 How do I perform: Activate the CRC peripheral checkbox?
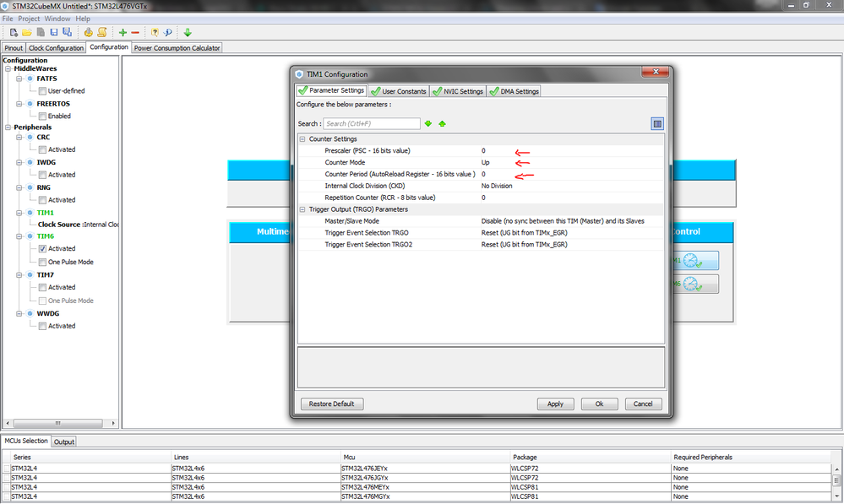[42, 149]
